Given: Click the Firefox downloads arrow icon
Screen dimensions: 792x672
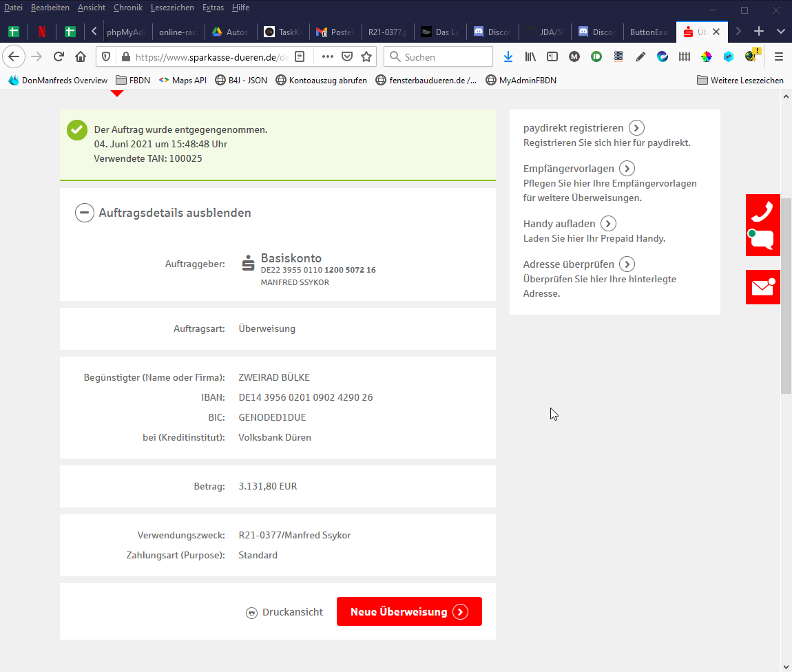Looking at the screenshot, I should click(508, 56).
